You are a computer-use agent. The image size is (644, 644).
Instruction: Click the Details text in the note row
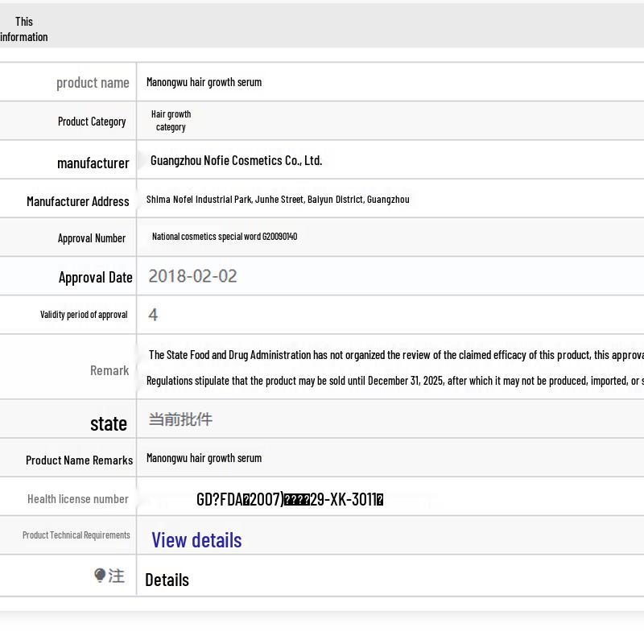[x=167, y=580]
